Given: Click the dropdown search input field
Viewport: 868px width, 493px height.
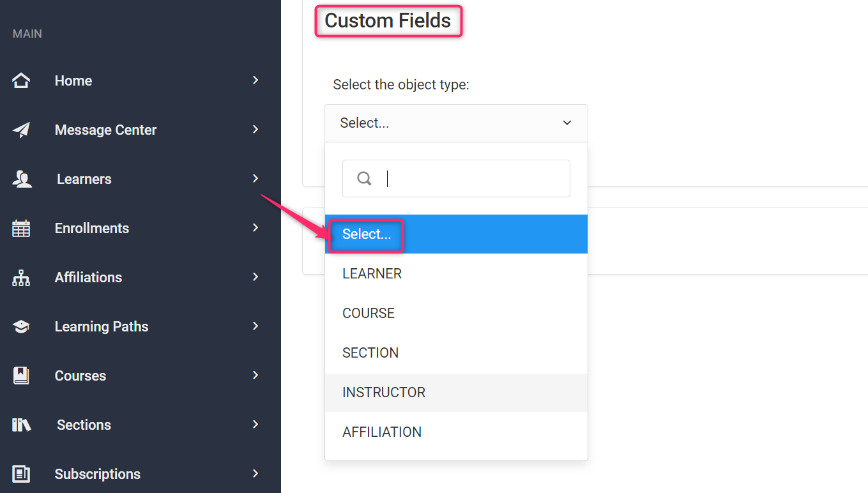Looking at the screenshot, I should tap(473, 178).
